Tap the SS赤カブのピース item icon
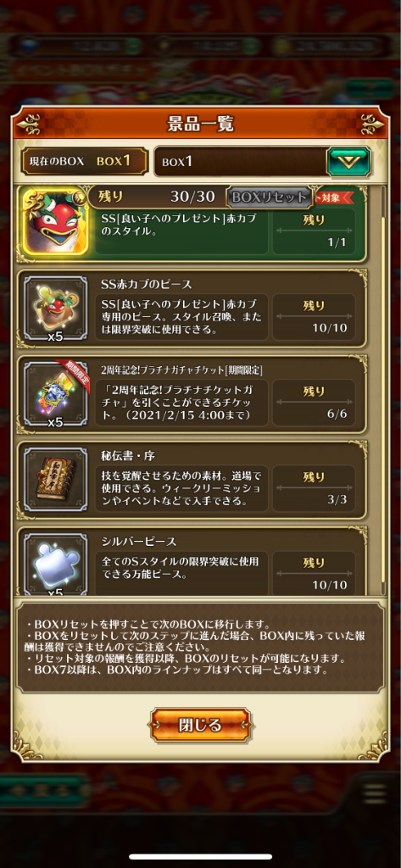401x868 pixels. coord(55,309)
